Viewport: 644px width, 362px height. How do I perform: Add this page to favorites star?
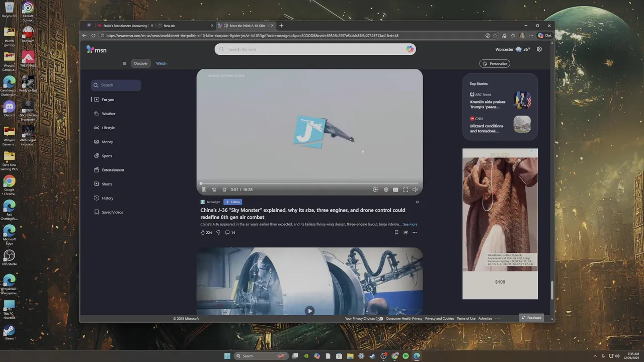[x=495, y=36]
